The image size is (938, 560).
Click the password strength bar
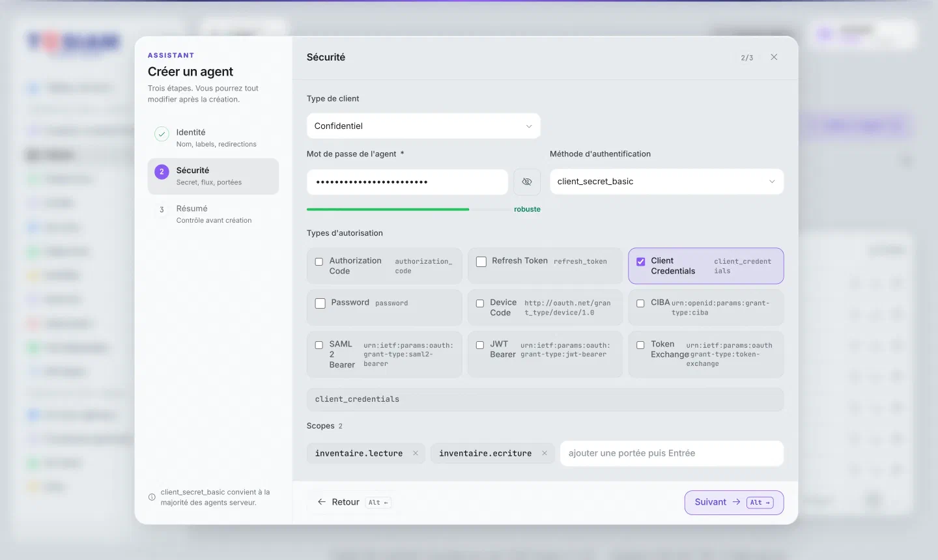coord(407,210)
